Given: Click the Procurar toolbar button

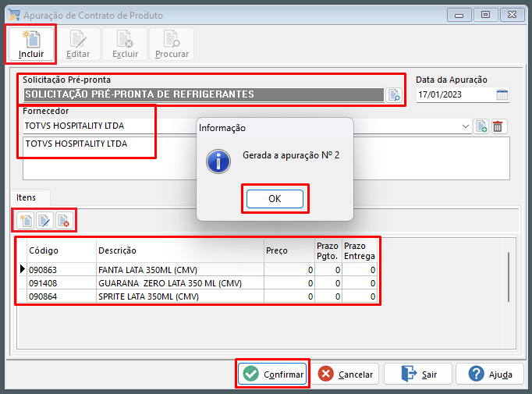Looking at the screenshot, I should (172, 44).
